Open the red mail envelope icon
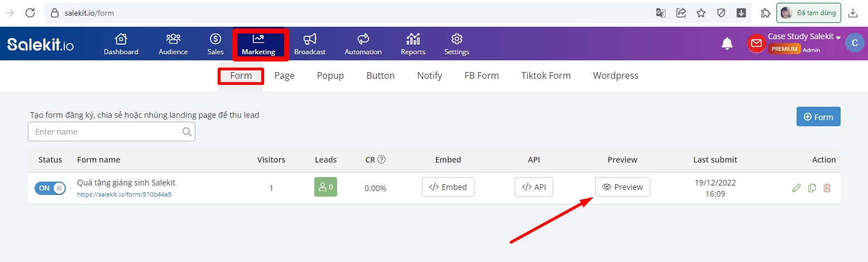This screenshot has width=868, height=262. [756, 44]
